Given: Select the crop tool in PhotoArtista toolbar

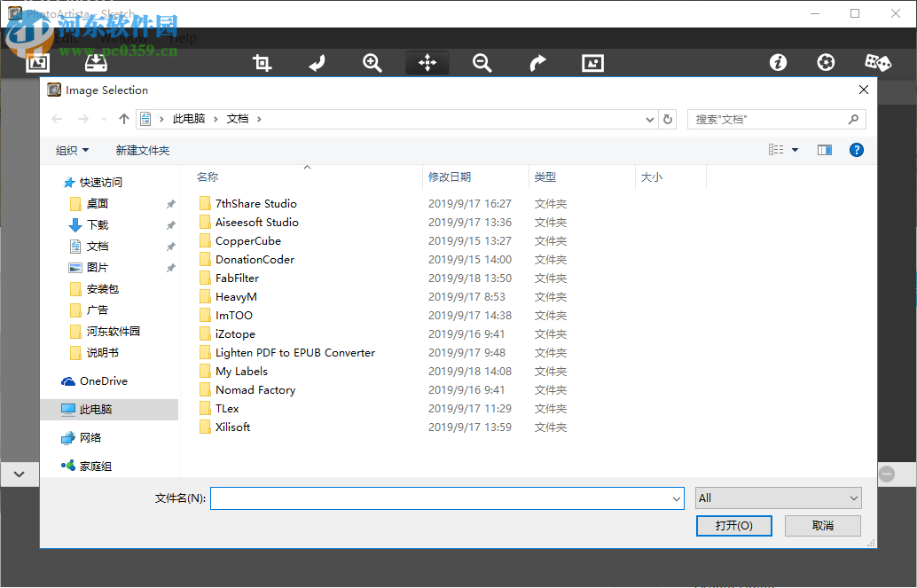Looking at the screenshot, I should (262, 63).
